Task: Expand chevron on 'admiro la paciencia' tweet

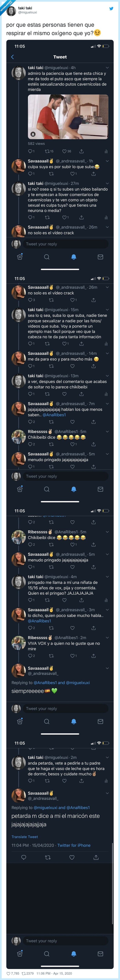Action: pyautogui.click(x=107, y=68)
